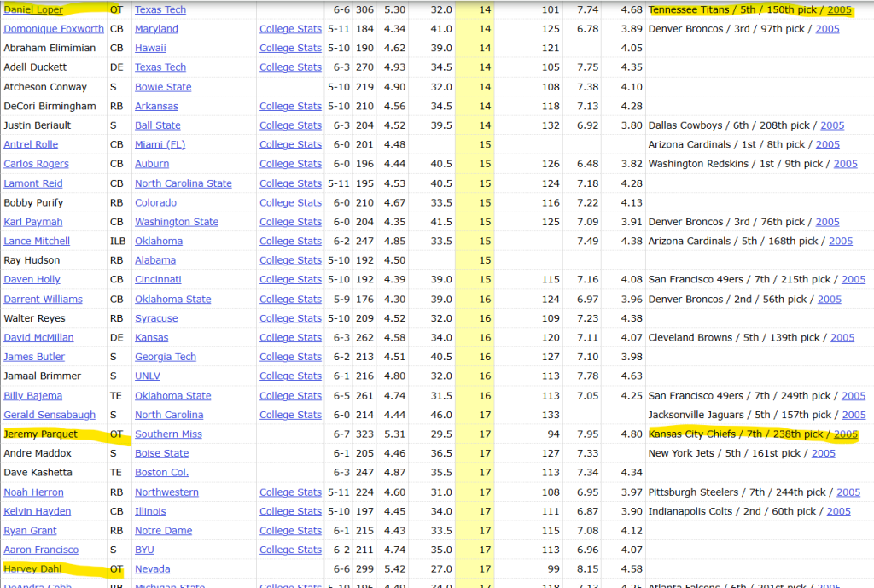Screen dimensions: 874x588
Task: Open Harvey Dahl's player link
Action: pos(32,569)
